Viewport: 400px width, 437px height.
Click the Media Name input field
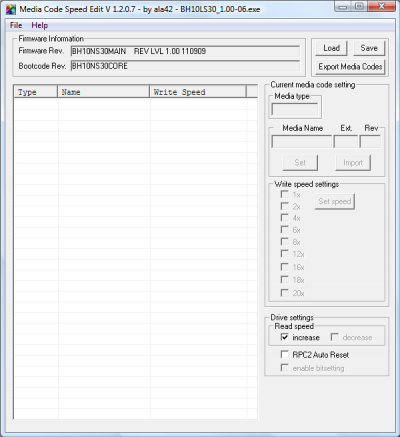(x=302, y=142)
